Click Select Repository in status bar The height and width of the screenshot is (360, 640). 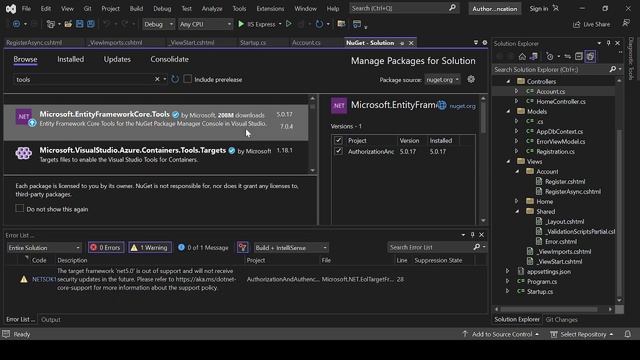tap(582, 334)
